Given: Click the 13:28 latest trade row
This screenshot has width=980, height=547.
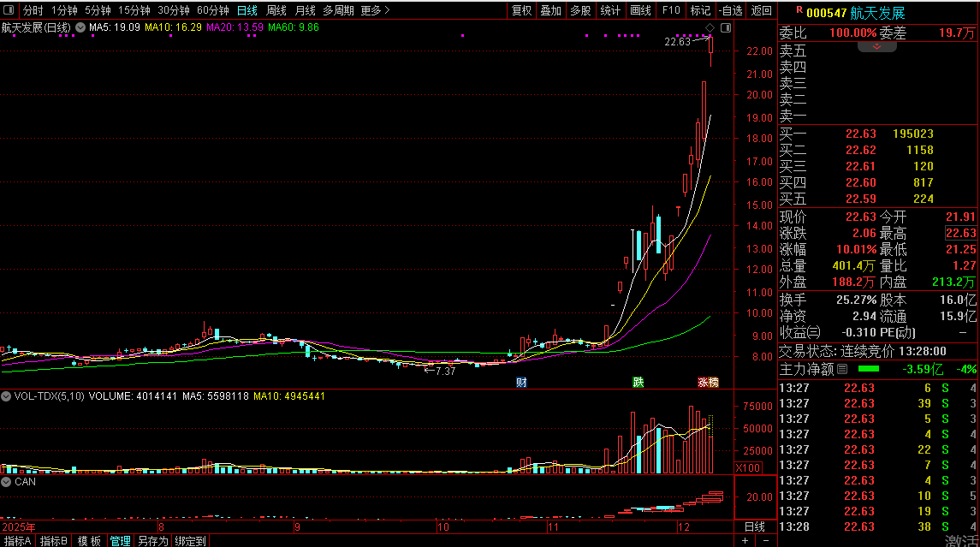Looking at the screenshot, I should [x=878, y=527].
